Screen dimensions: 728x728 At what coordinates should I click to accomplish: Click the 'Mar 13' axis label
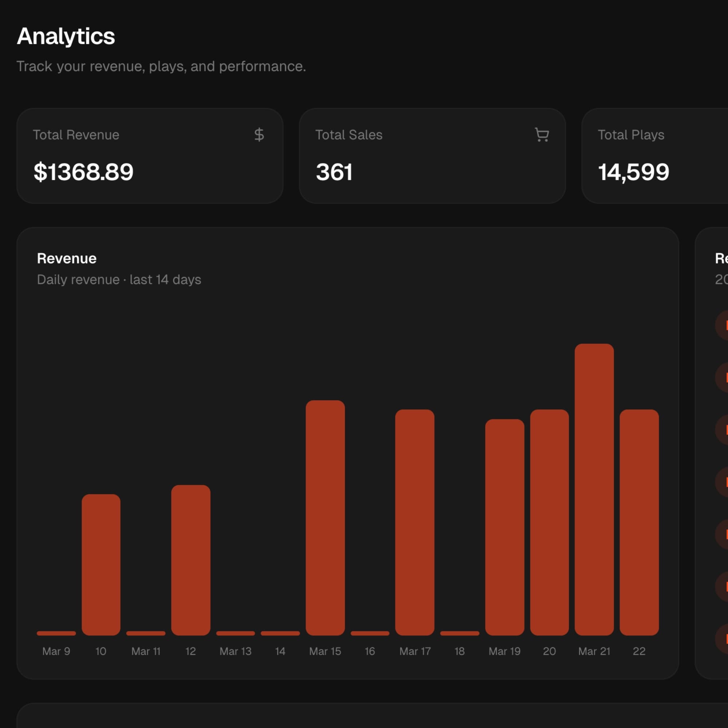[236, 651]
